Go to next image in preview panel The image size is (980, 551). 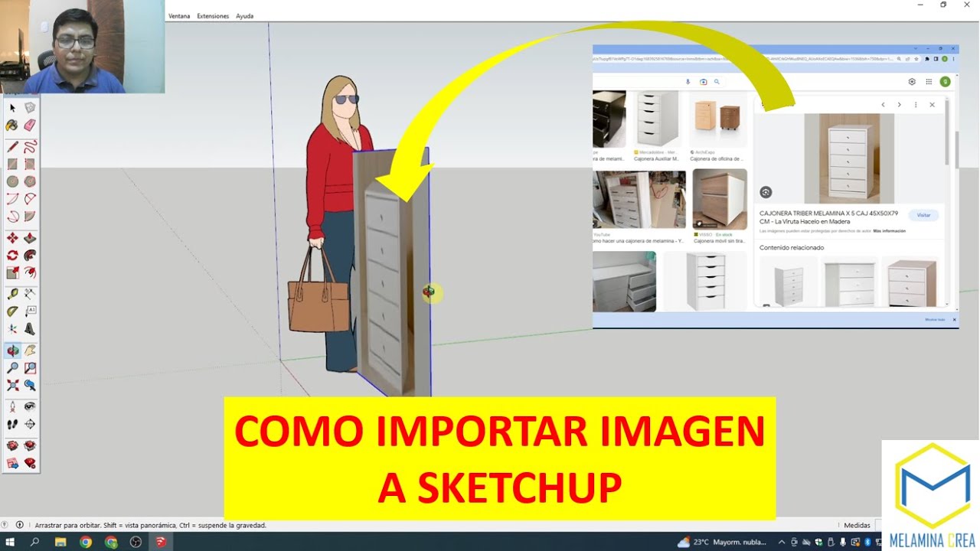coord(899,105)
